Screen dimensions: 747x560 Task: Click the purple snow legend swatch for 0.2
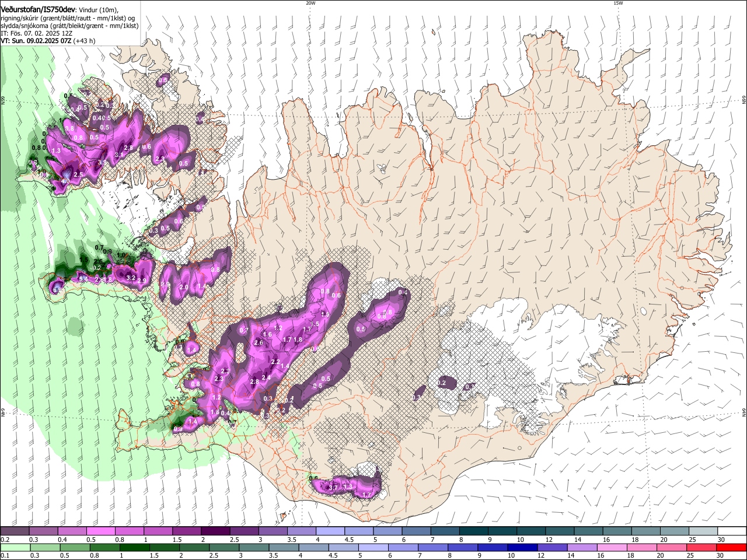[x=15, y=531]
